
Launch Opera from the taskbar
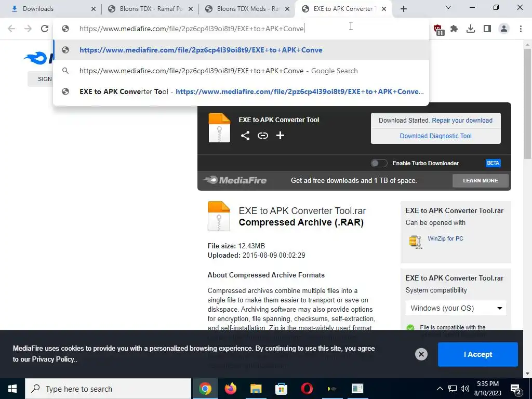307,389
